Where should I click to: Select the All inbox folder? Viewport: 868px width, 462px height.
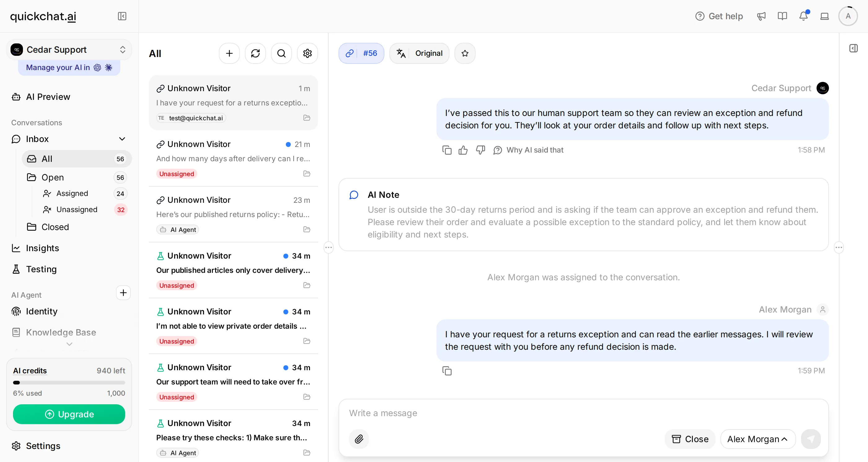click(x=77, y=159)
